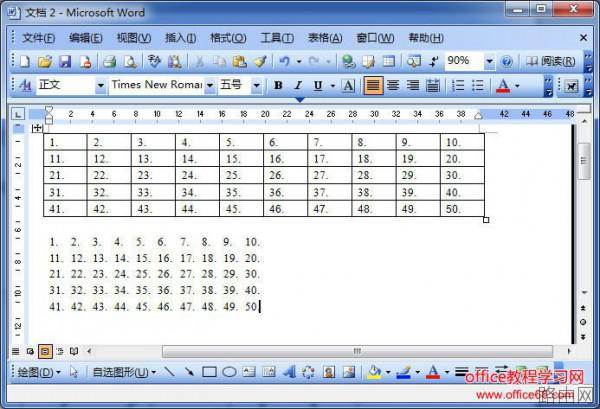
Task: Open the Times New Roman font dropdown
Action: click(x=210, y=85)
